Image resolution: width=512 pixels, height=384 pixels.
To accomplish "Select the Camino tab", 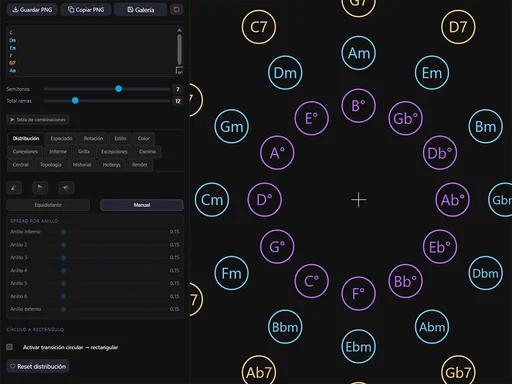I will (147, 151).
